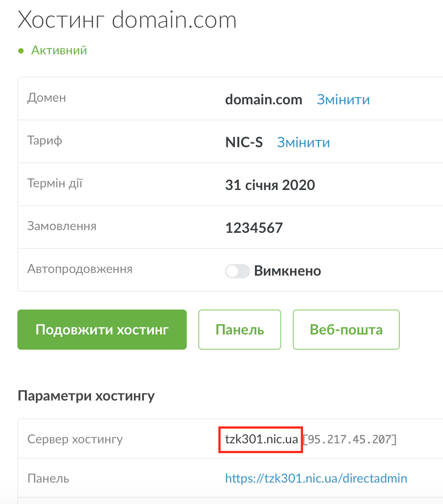Click the Активний status text
The image size is (443, 504).
click(x=59, y=50)
